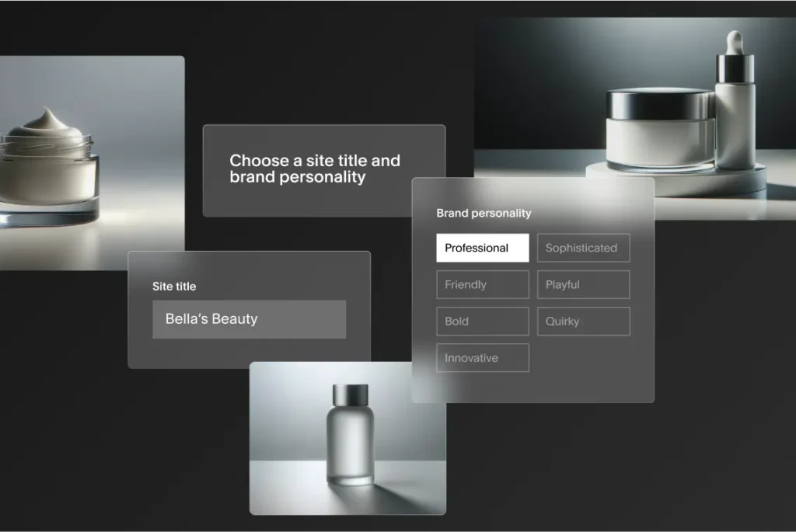Image resolution: width=796 pixels, height=532 pixels.
Task: Pick the Playful personality option
Action: pos(583,284)
